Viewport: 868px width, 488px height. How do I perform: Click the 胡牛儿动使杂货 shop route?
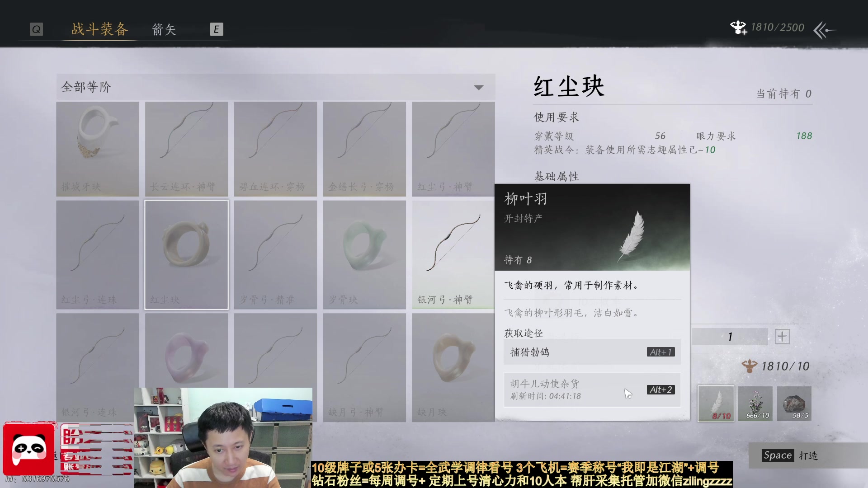tap(592, 389)
